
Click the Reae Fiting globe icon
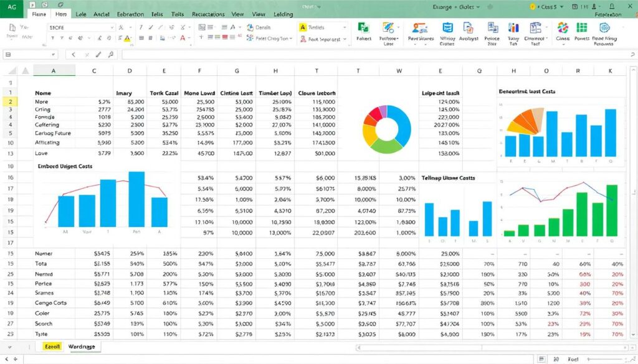pos(604,27)
